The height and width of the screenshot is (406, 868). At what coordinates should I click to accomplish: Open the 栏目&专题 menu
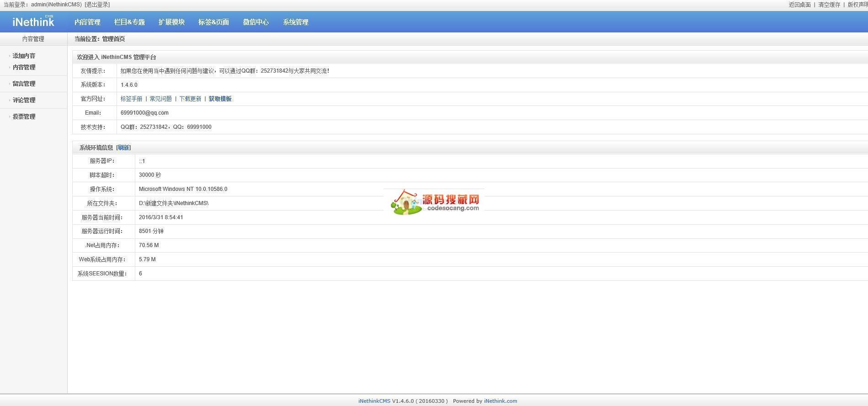pos(129,22)
